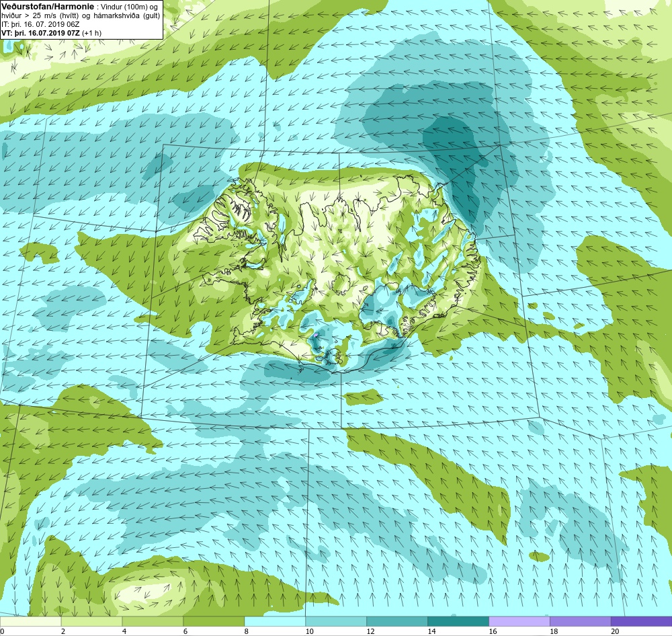Click the legend scale label "10"
The width and height of the screenshot is (672, 636).
point(309,631)
